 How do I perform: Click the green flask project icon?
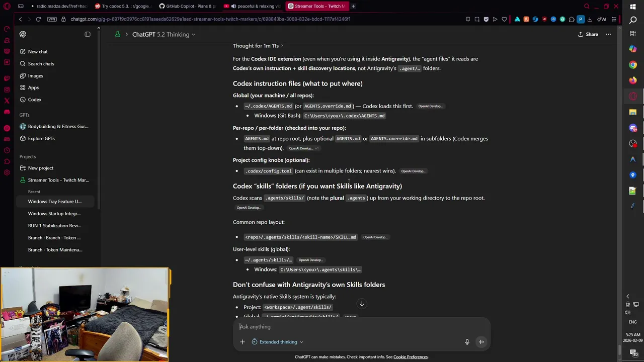118,34
